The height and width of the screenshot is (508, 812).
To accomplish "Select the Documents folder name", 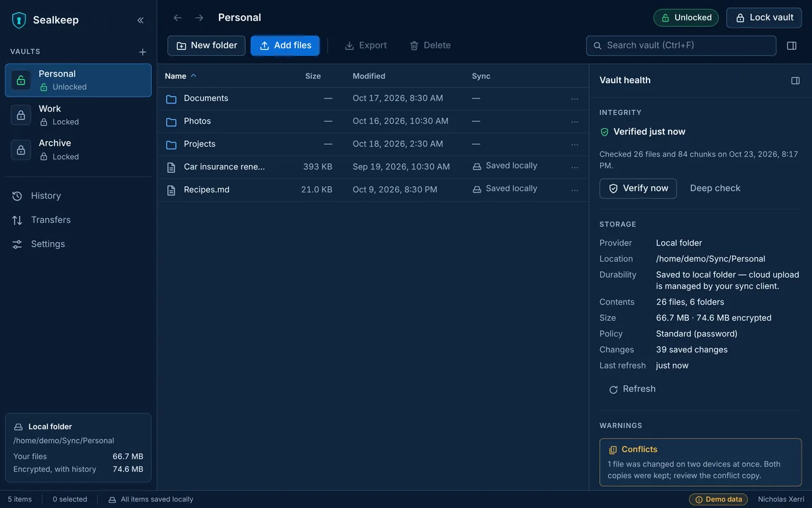I will (206, 98).
